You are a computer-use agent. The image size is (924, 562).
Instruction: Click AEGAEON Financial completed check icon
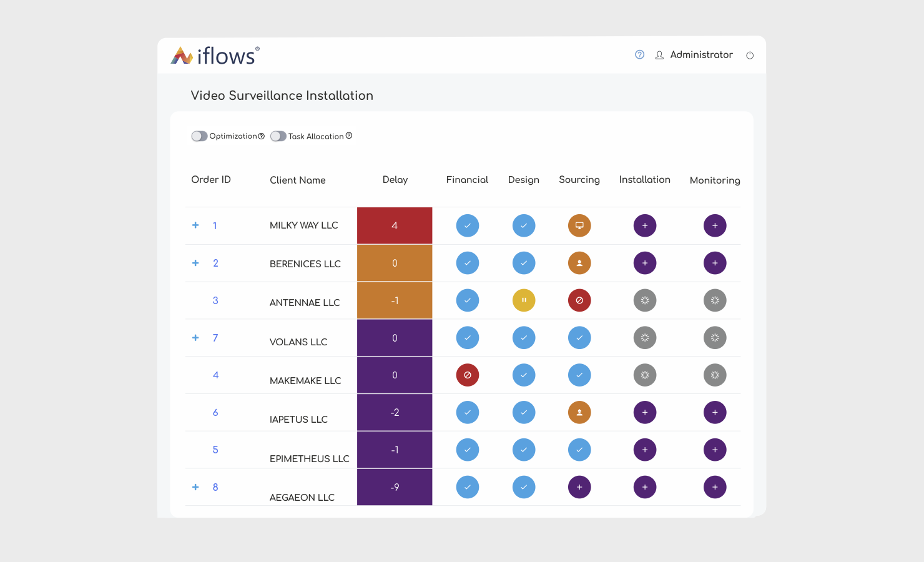coord(468,487)
